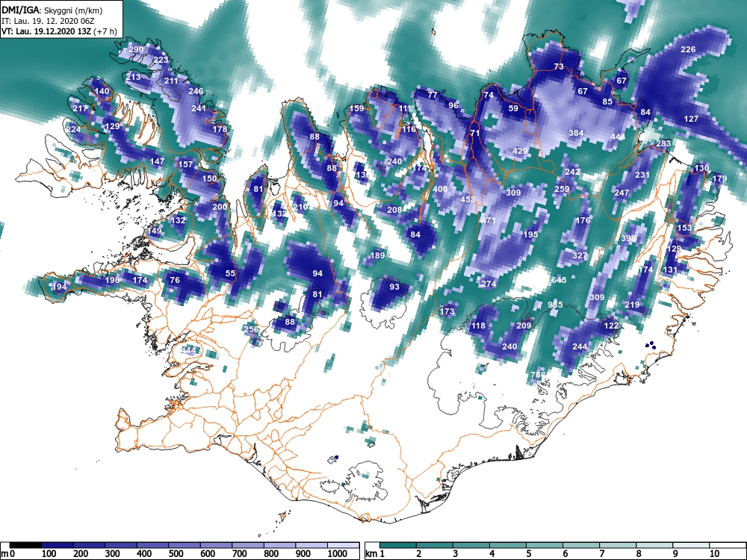Click the visibility value 290 in the Westfjords
The height and width of the screenshot is (560, 747).
click(x=136, y=49)
